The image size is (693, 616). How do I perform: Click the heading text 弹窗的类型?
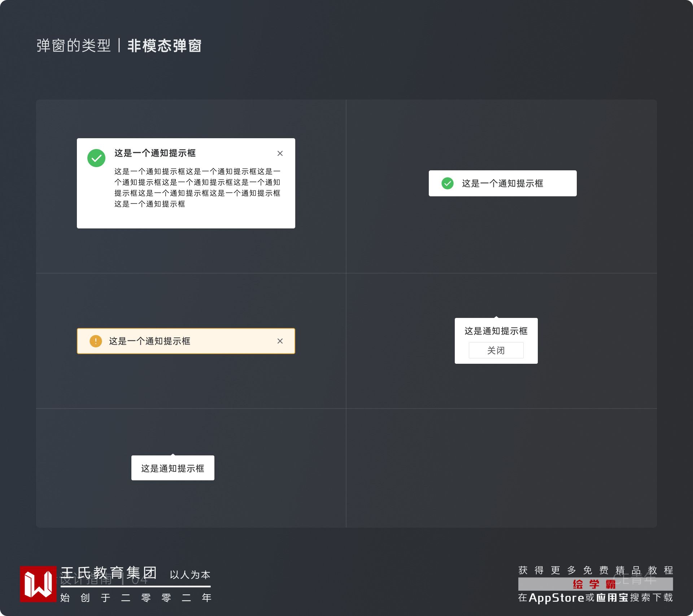(74, 46)
